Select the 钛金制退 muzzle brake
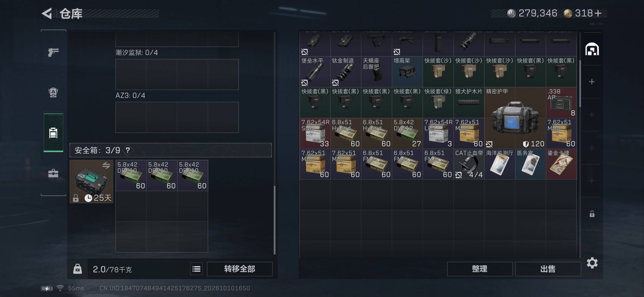 (345, 72)
